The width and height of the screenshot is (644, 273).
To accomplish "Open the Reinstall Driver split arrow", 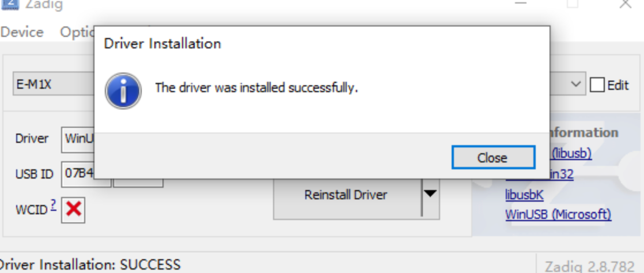I will 430,194.
